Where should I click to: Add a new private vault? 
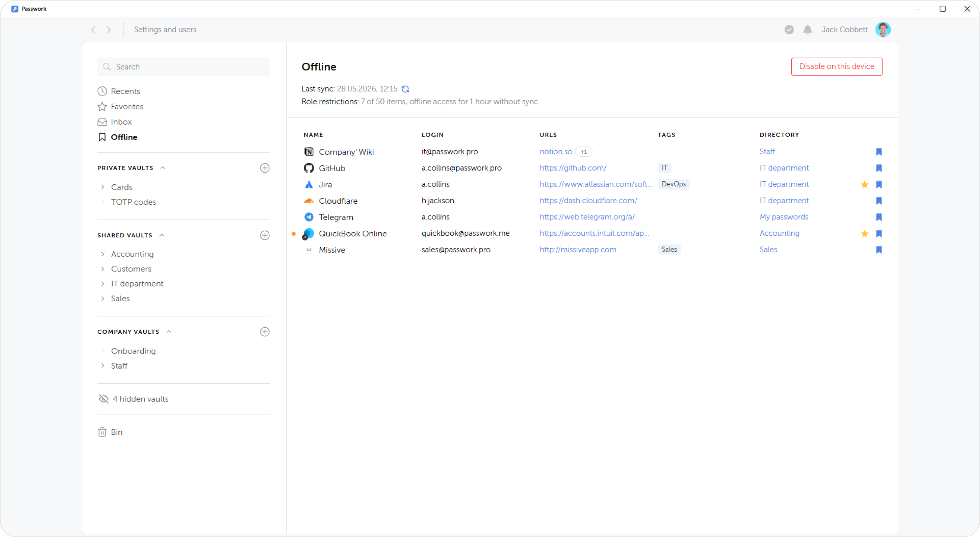(264, 168)
